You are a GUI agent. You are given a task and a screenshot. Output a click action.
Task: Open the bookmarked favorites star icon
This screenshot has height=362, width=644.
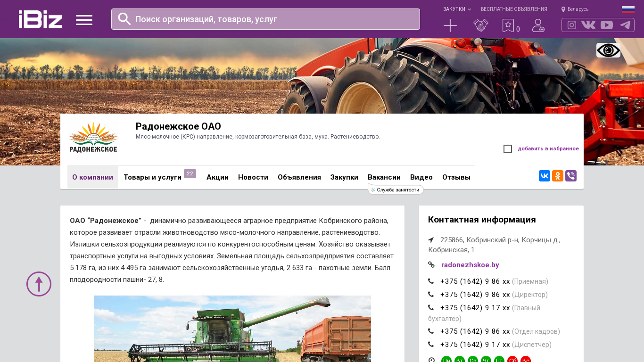tap(508, 25)
